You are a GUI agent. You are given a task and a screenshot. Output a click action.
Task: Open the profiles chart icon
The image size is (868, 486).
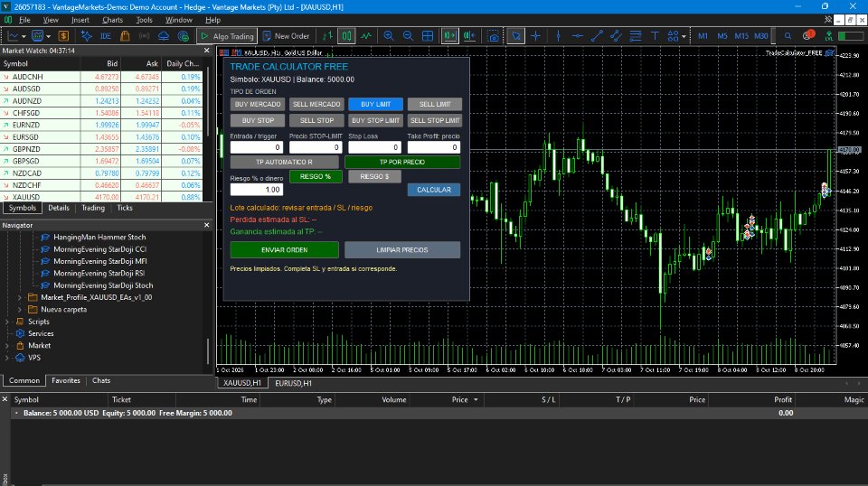click(37, 36)
